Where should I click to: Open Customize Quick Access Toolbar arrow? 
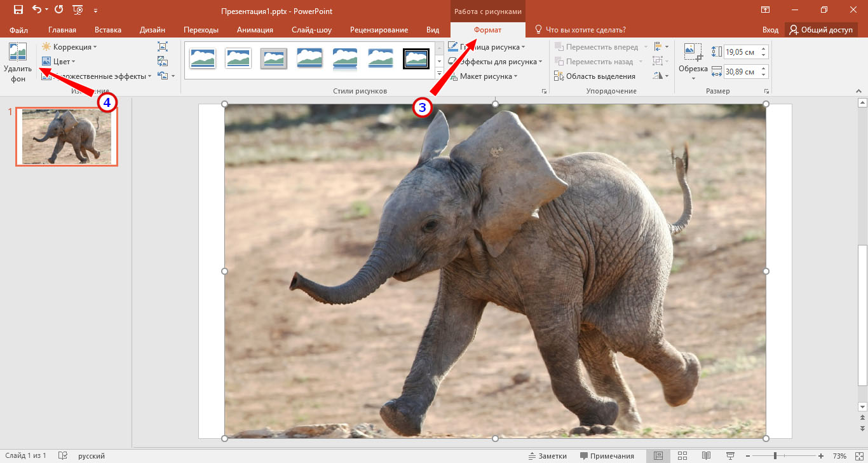(x=95, y=11)
